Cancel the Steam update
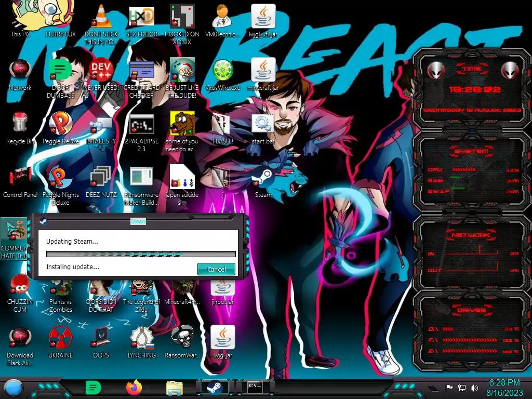The image size is (532, 399). pyautogui.click(x=217, y=269)
